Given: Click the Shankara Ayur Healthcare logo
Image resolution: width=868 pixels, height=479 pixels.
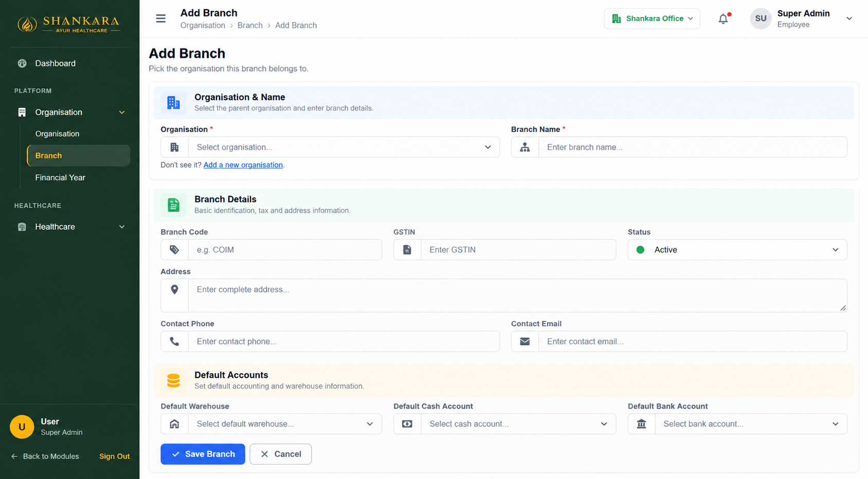Looking at the screenshot, I should coord(69,24).
